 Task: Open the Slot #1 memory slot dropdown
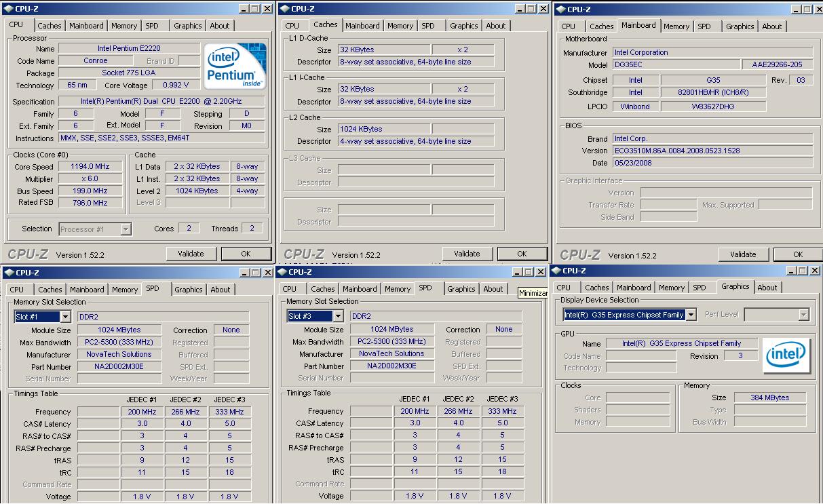(x=65, y=317)
